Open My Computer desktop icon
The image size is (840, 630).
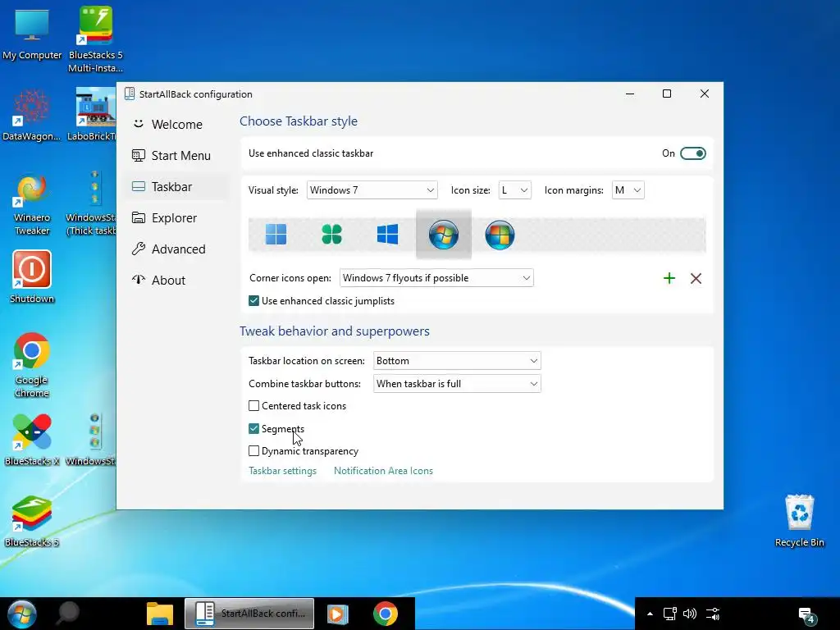[32, 33]
